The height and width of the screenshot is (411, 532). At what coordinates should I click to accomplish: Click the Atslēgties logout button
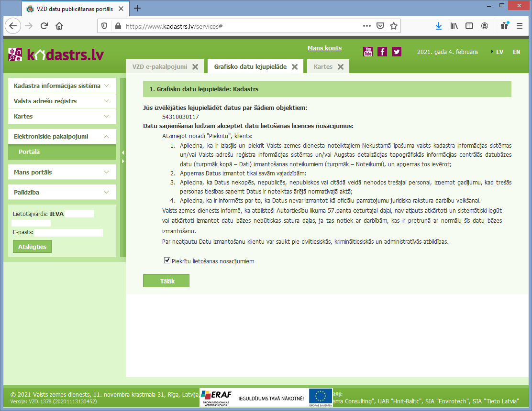click(32, 247)
